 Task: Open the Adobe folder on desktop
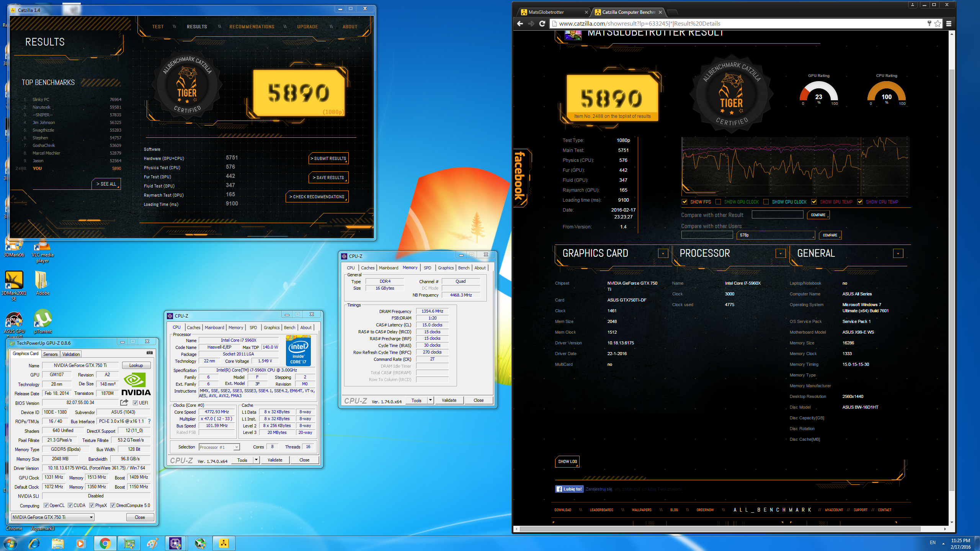click(x=42, y=283)
